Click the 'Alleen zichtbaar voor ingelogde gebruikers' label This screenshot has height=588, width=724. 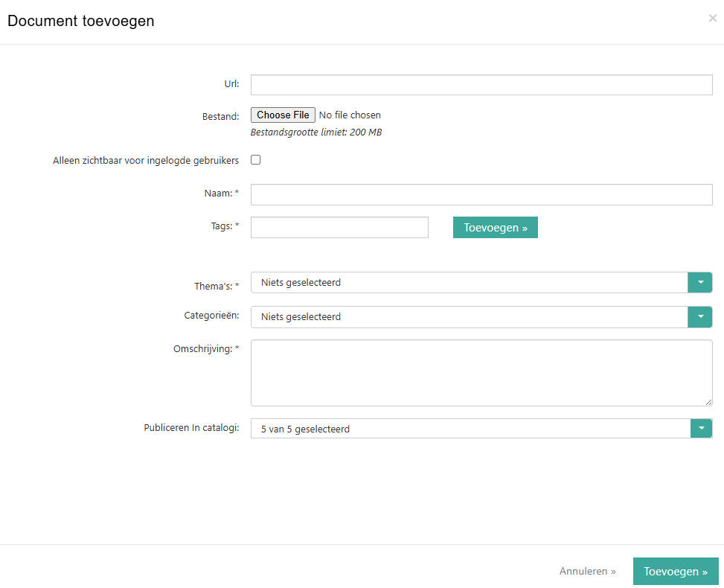click(146, 160)
